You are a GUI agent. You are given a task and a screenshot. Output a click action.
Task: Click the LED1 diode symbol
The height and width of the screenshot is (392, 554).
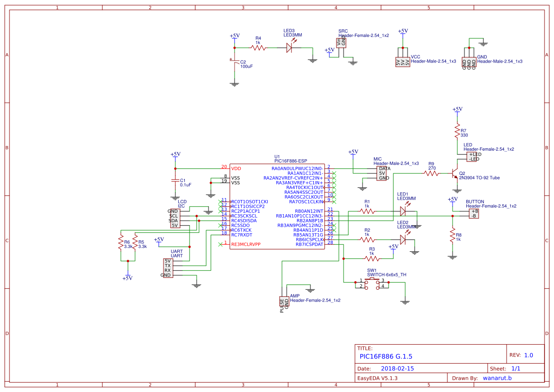[x=404, y=211]
